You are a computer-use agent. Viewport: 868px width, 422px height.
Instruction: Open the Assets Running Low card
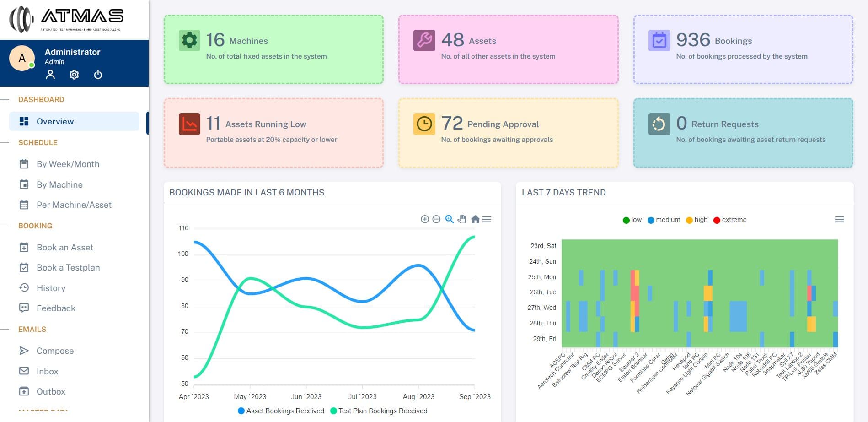[273, 133]
